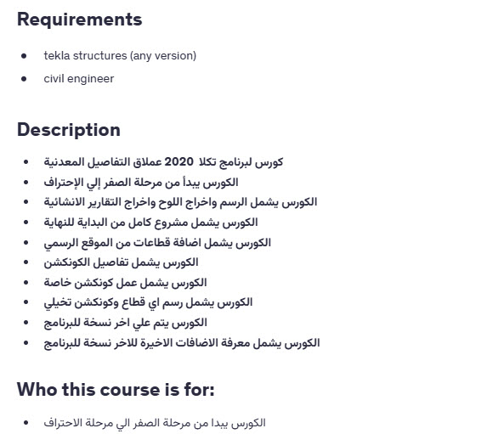Click the 'civil engineer' requirement text

coord(79,79)
